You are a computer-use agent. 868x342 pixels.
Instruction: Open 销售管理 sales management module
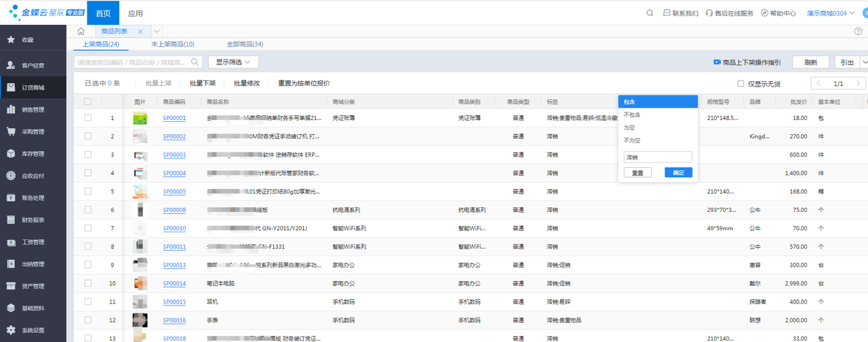pyautogui.click(x=33, y=110)
